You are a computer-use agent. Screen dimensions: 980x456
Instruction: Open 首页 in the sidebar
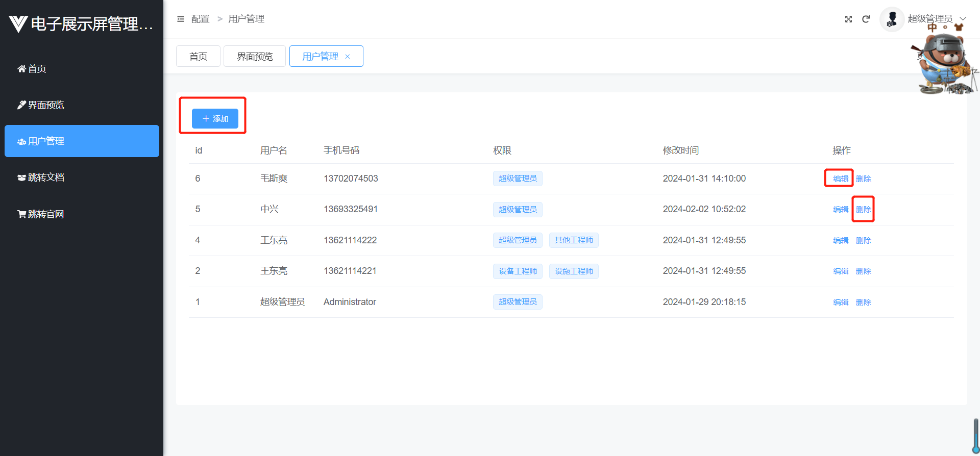[x=37, y=69]
